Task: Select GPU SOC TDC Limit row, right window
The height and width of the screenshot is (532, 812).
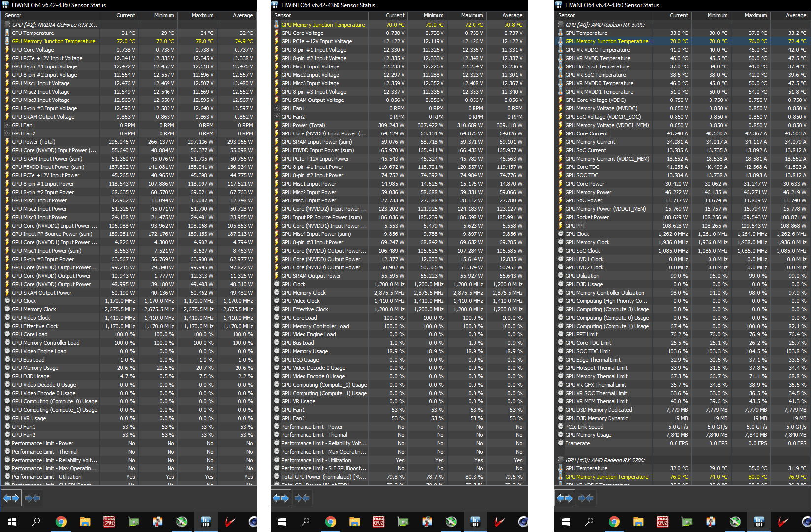Action: tap(682, 351)
